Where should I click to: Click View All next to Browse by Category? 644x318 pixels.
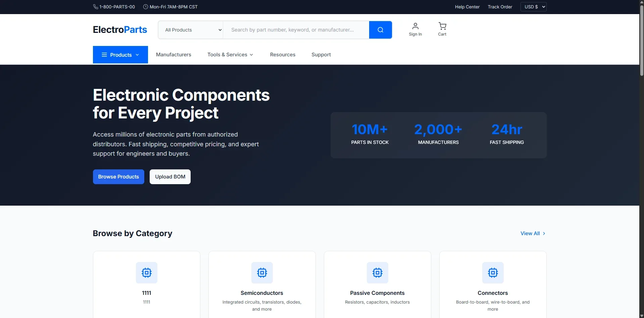533,233
